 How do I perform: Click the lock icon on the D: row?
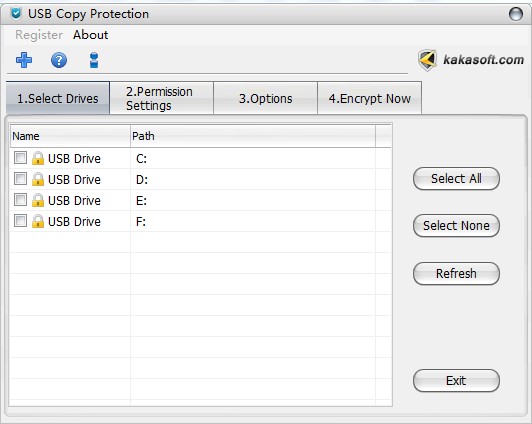click(x=38, y=179)
